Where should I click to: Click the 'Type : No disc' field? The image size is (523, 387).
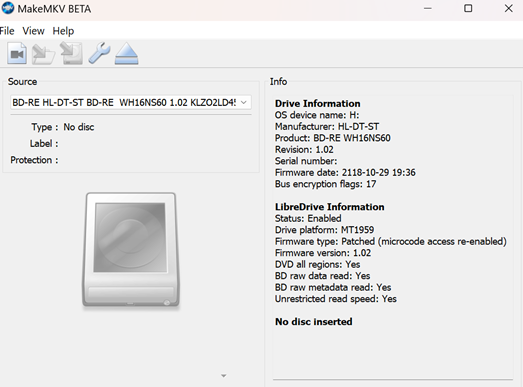point(63,127)
